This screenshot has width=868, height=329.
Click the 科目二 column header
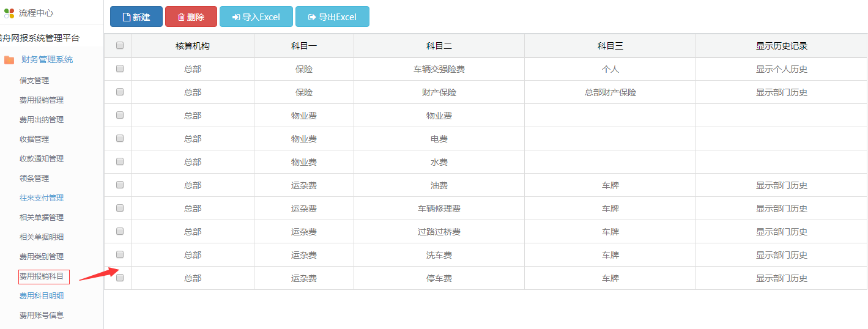coord(439,46)
